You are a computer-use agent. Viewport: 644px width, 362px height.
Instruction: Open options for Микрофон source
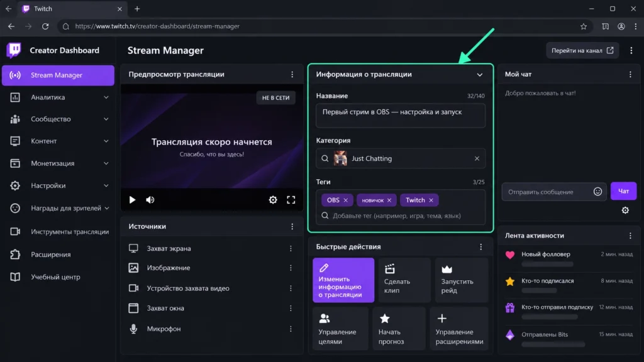pos(291,329)
